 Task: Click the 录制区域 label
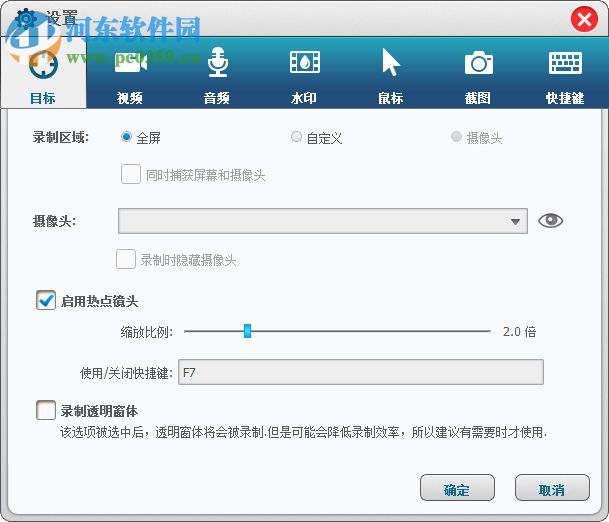(61, 137)
